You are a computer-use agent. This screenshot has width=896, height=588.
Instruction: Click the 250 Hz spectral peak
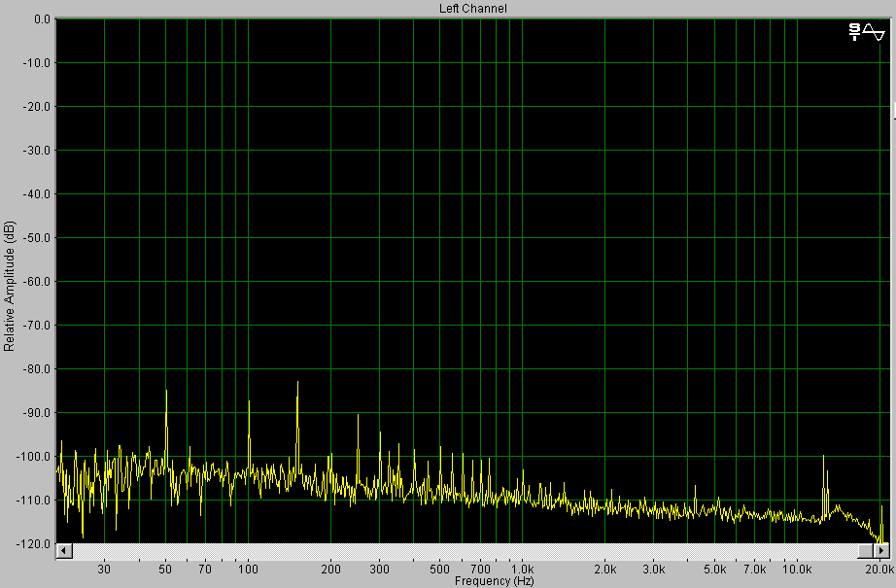click(x=358, y=449)
